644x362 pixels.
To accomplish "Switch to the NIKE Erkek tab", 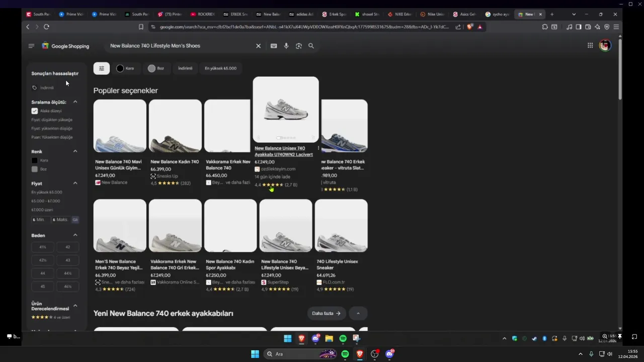I will [x=399, y=14].
